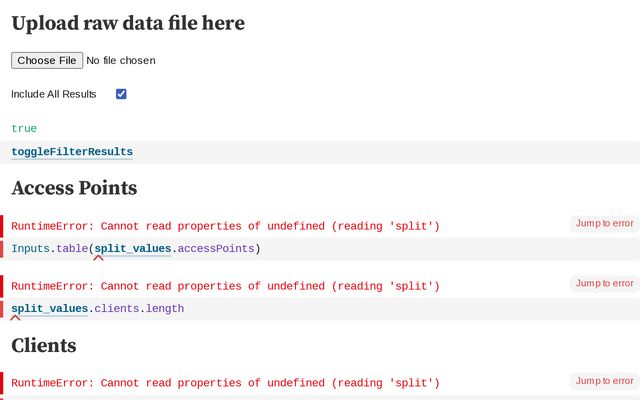Image resolution: width=640 pixels, height=400 pixels.
Task: Click split_values reference inside Inputs.table code
Action: [x=133, y=248]
